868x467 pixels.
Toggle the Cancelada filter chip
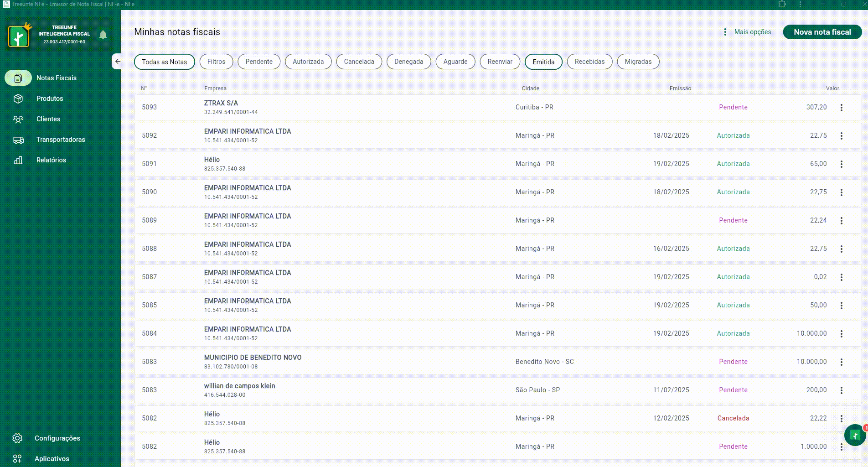pyautogui.click(x=359, y=62)
